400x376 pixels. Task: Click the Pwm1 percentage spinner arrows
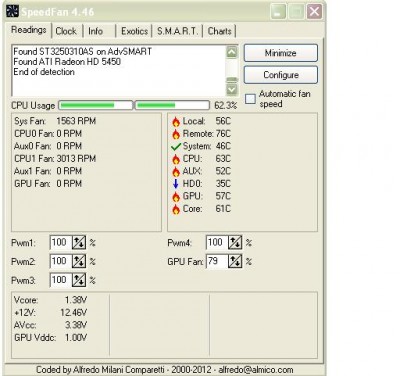pos(79,243)
